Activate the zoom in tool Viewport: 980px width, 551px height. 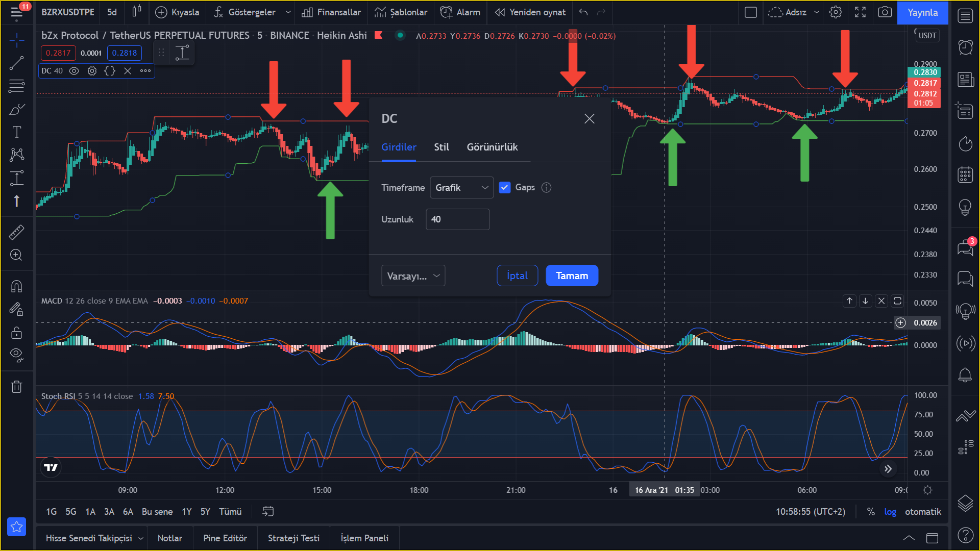point(16,255)
